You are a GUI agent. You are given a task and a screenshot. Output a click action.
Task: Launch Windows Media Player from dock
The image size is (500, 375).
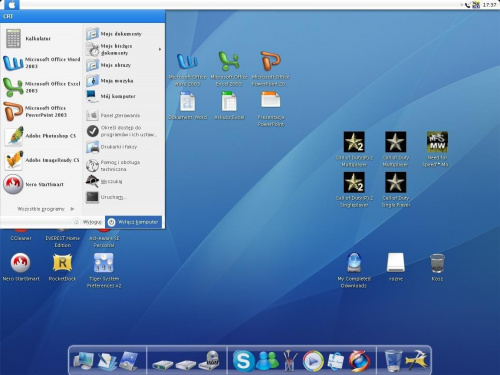click(x=313, y=360)
